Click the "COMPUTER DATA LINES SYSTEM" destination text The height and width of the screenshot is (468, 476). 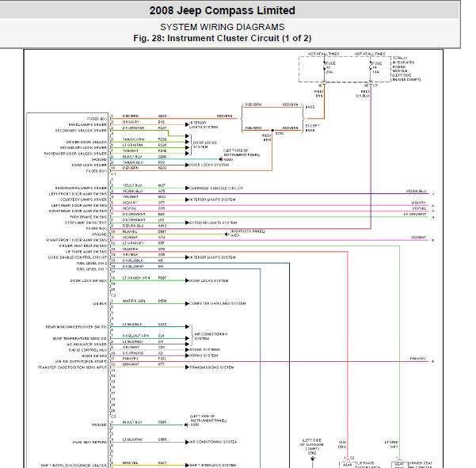(218, 303)
